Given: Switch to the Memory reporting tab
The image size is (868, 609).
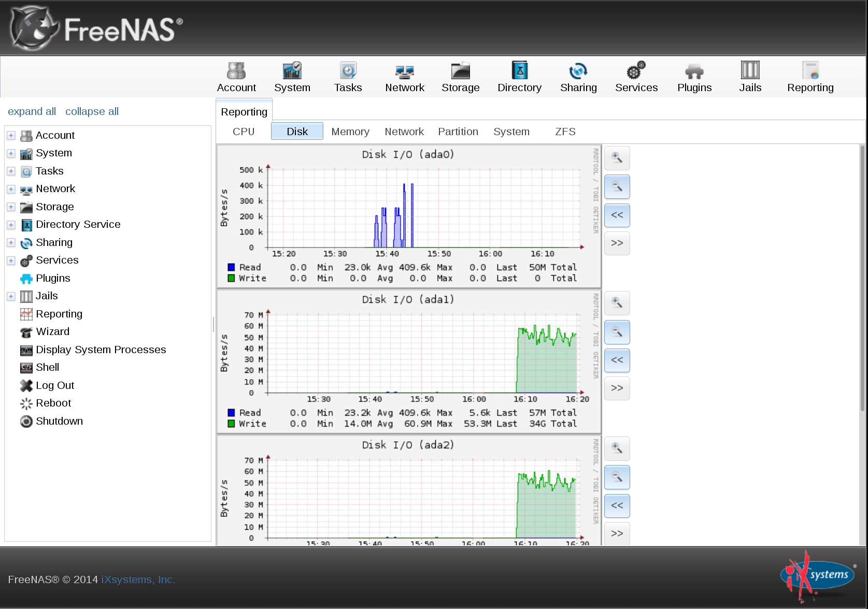Looking at the screenshot, I should click(x=350, y=132).
